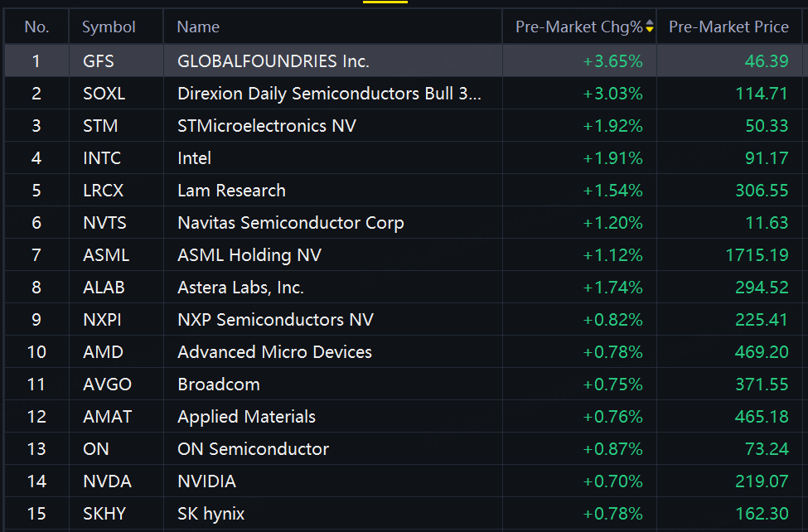Select NXPI symbol in list

pos(102,320)
